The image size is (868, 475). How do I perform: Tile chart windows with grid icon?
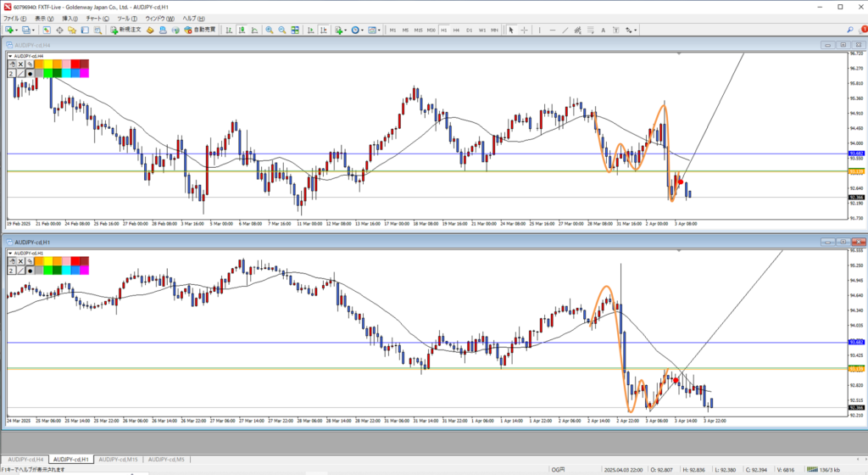[294, 30]
